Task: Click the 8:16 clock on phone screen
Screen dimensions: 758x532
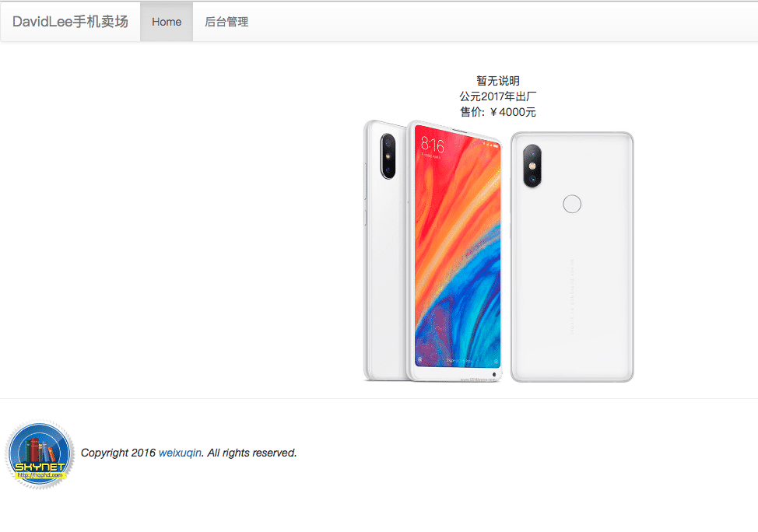Action: click(432, 145)
